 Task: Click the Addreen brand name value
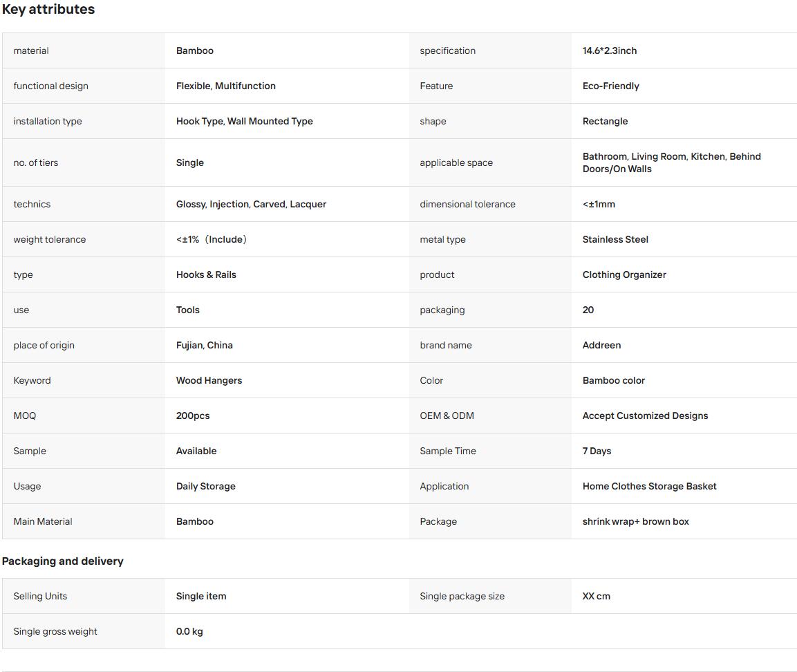[x=601, y=345]
